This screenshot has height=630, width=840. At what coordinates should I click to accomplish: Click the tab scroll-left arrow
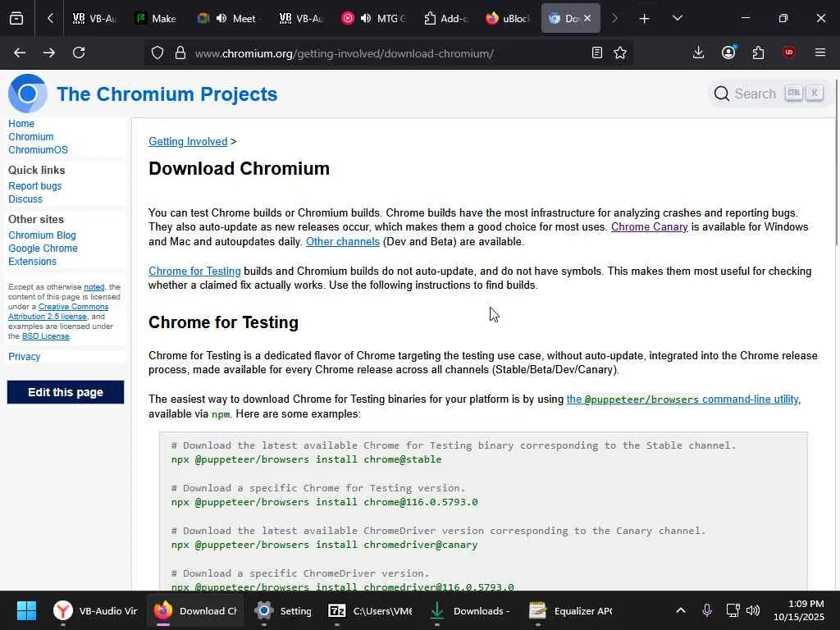pos(50,18)
